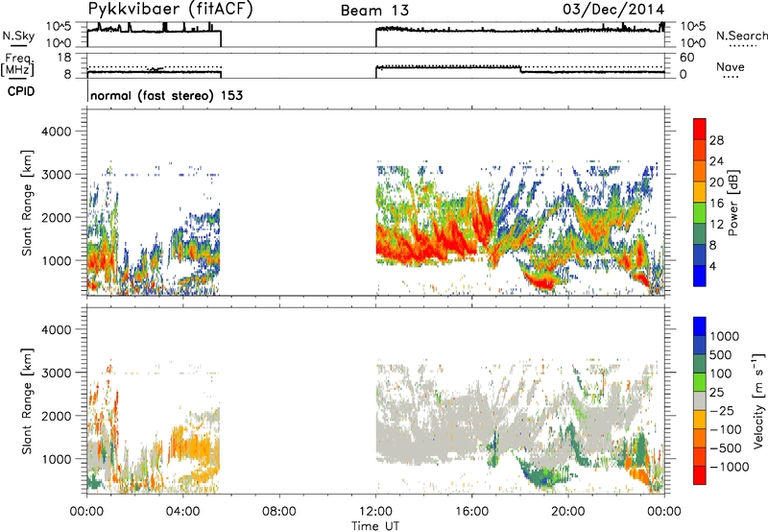Image resolution: width=768 pixels, height=532 pixels.
Task: Click the '4000' tick on power panel
Action: [56, 132]
